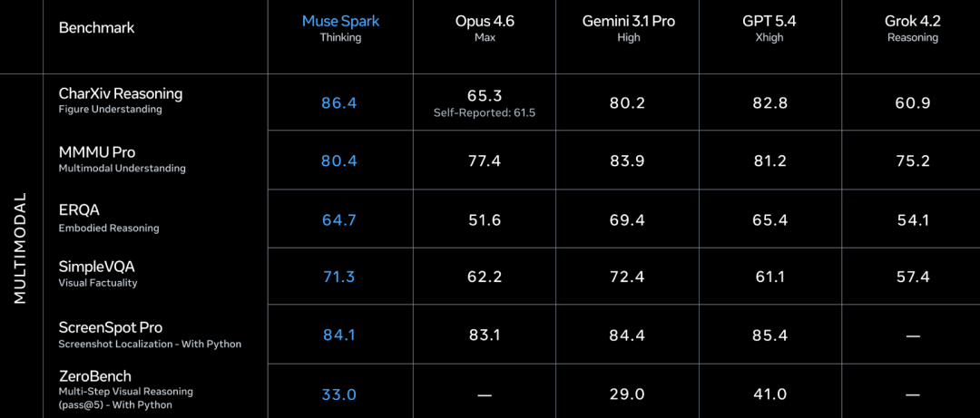Select GPT 5.4's 85.4 ScreenSpot score
The image size is (980, 418).
pyautogui.click(x=769, y=335)
